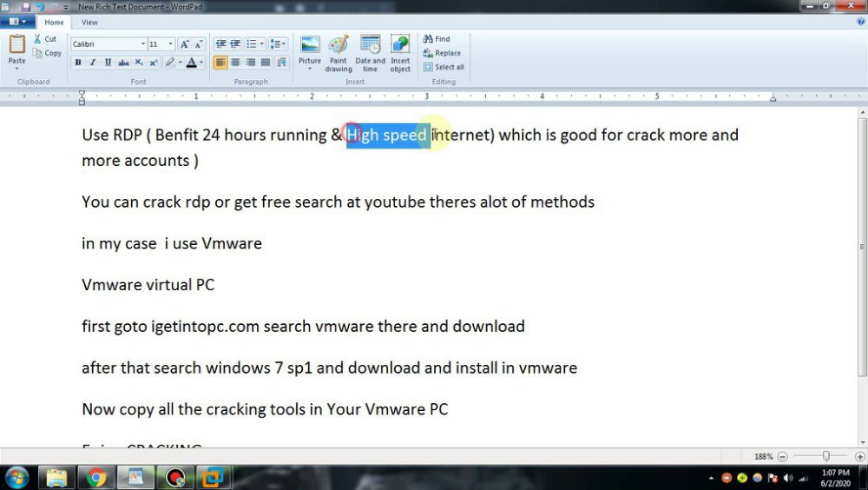Click the Increase indent icon

click(235, 43)
